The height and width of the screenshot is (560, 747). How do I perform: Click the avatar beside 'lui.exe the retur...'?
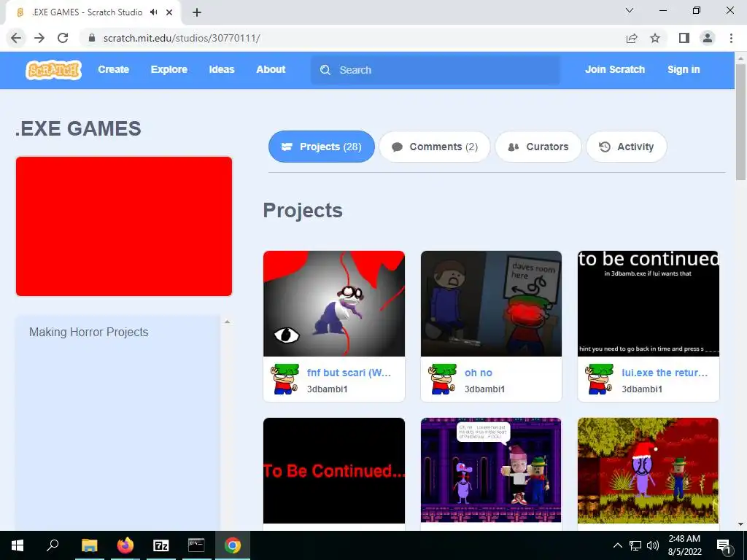pyautogui.click(x=600, y=379)
